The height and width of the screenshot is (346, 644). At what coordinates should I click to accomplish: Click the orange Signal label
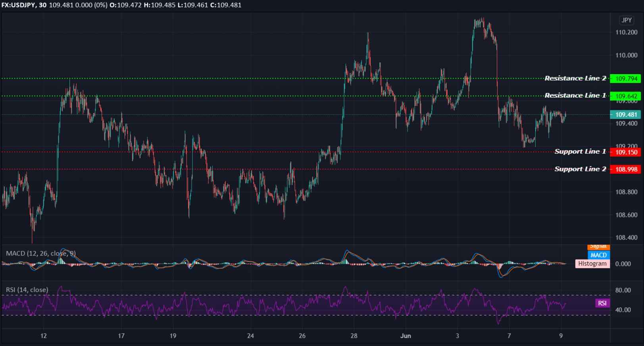tap(598, 247)
